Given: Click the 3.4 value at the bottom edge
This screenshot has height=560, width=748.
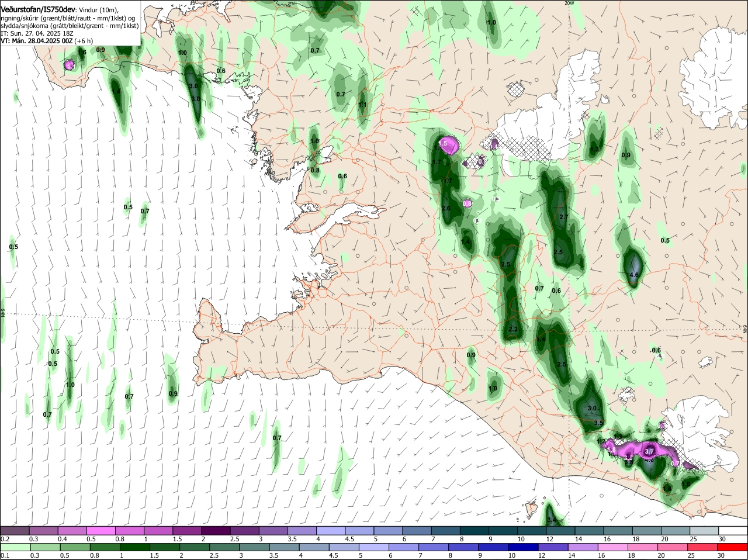Looking at the screenshot, I should (553, 520).
